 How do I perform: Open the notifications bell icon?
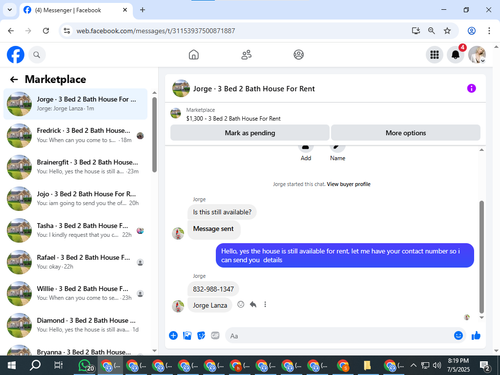tap(455, 55)
